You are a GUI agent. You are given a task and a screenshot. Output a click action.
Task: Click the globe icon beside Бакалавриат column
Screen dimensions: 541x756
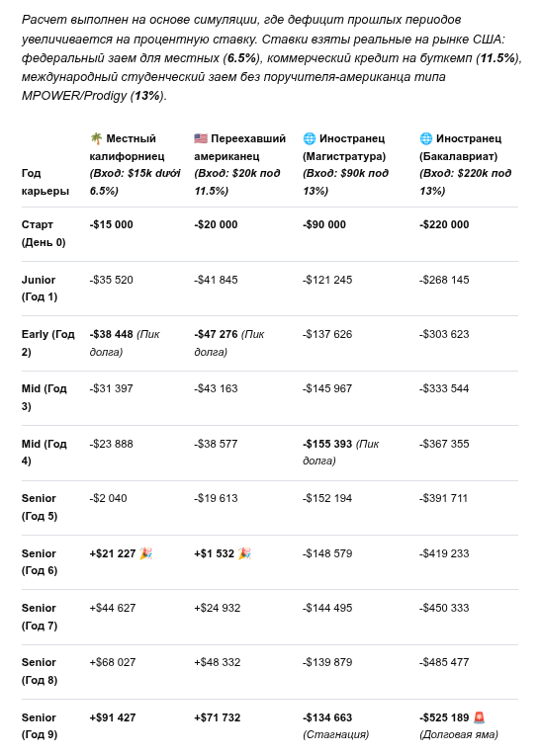pyautogui.click(x=425, y=139)
